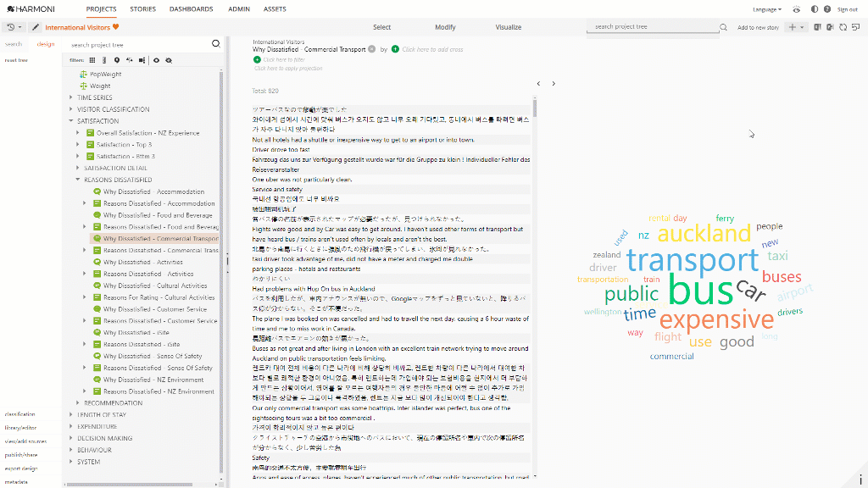Expand EXPENDITURE folder

coord(71,426)
